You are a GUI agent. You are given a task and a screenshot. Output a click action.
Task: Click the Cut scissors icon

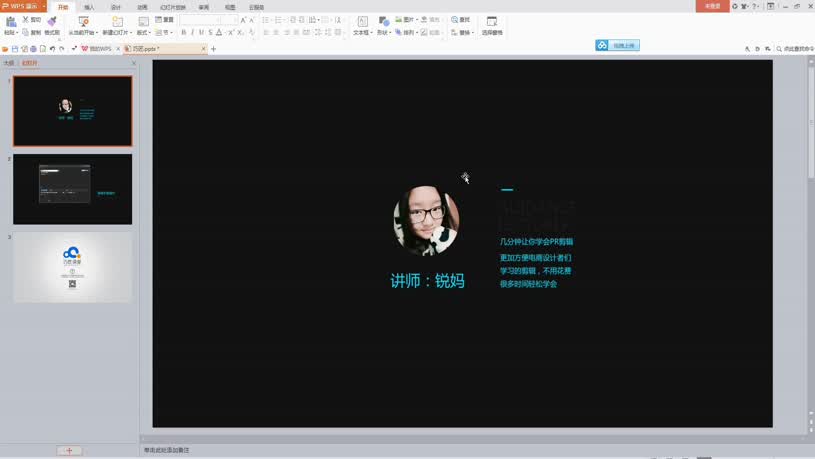tap(25, 19)
